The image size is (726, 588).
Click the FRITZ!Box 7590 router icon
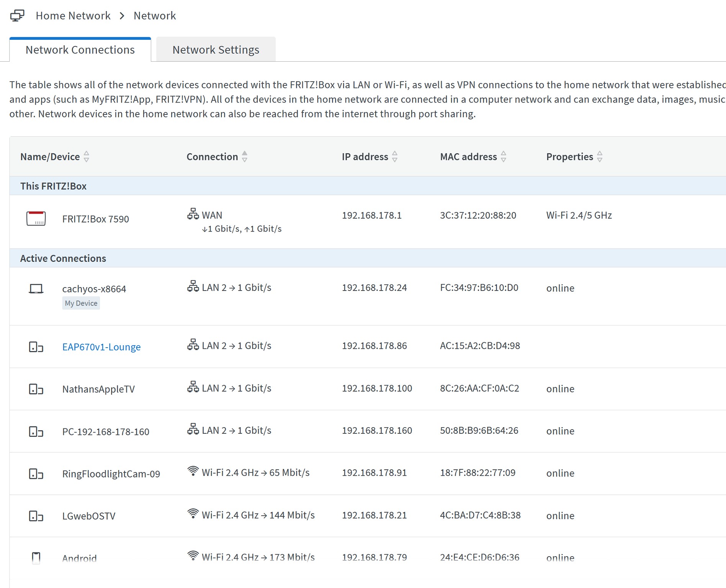point(36,219)
